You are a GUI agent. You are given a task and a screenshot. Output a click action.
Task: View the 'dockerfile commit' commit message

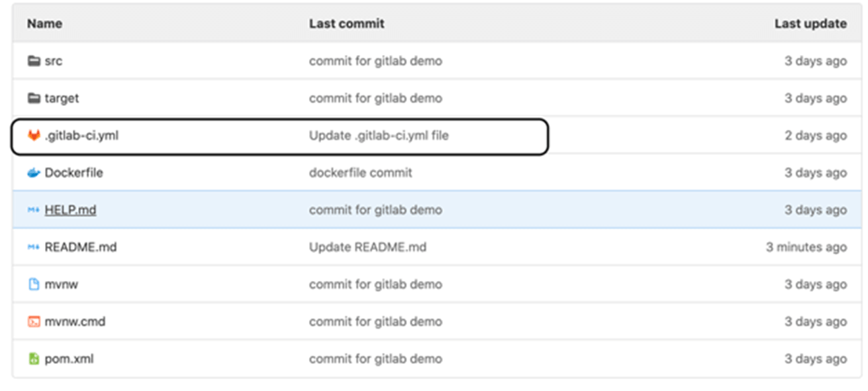[x=360, y=173]
